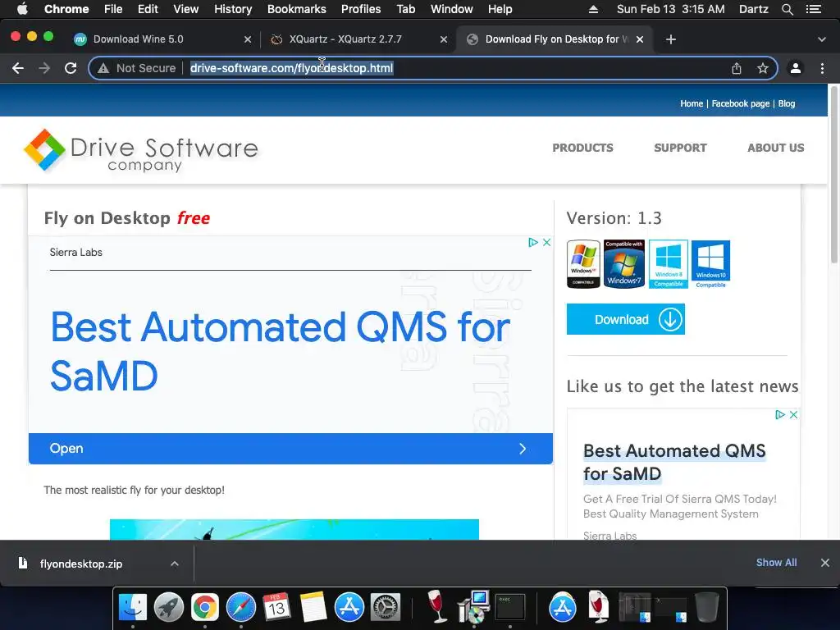Click the Apple logo menu
Viewport: 840px width, 630px height.
(x=22, y=8)
